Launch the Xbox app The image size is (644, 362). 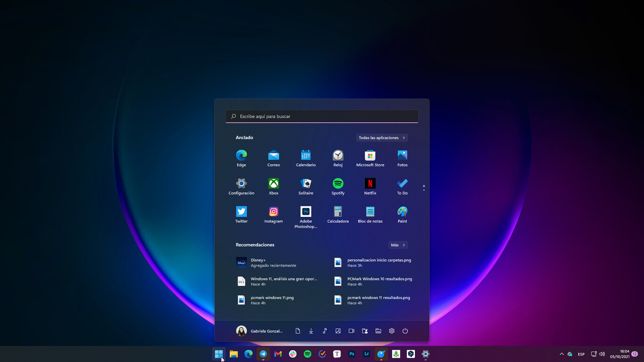(273, 184)
